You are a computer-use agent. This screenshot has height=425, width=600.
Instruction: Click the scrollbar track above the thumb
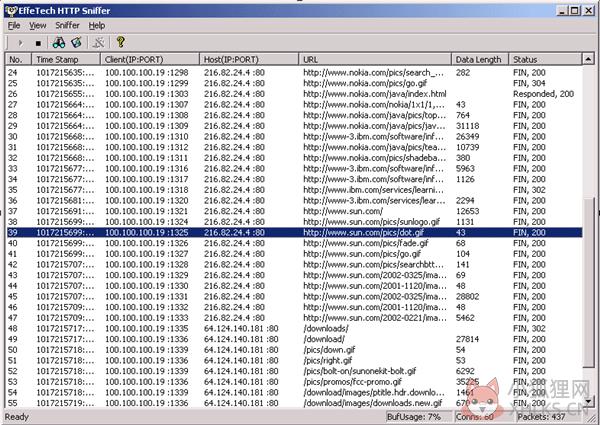tap(588, 131)
